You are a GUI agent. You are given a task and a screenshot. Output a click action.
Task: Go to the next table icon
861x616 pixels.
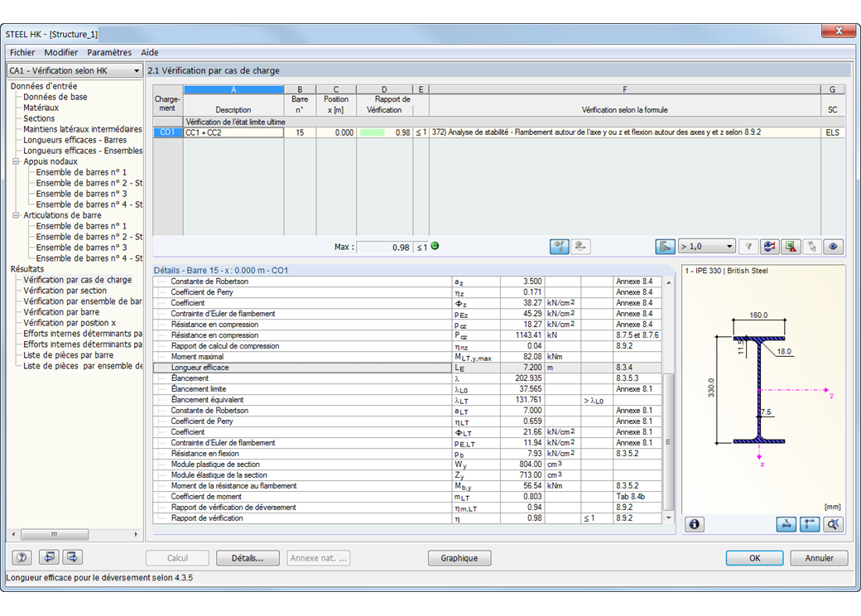pyautogui.click(x=72, y=557)
